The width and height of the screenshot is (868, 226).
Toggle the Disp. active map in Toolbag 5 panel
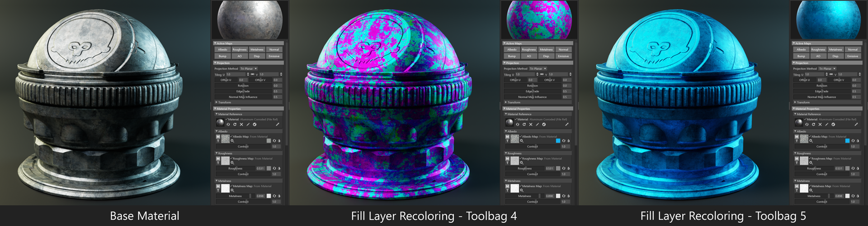835,56
